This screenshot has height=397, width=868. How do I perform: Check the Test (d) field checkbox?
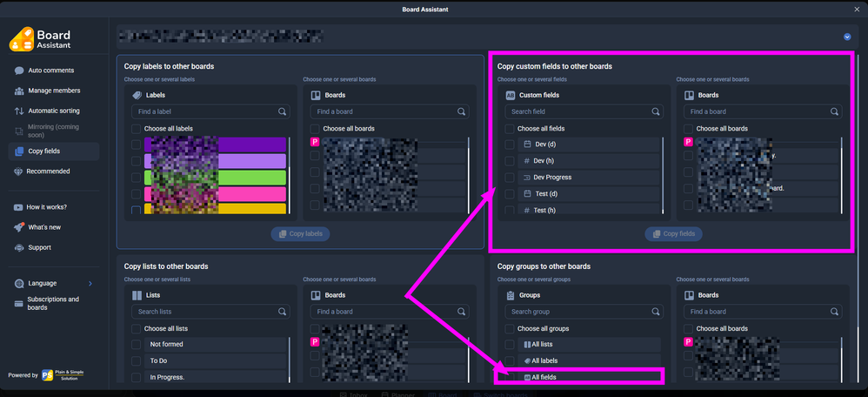pyautogui.click(x=510, y=194)
